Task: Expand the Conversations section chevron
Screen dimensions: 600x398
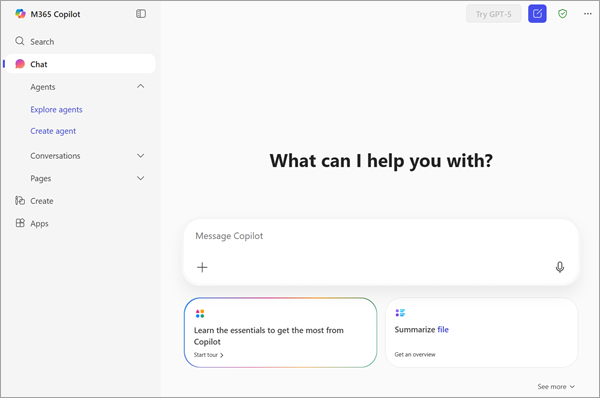Action: coord(141,156)
